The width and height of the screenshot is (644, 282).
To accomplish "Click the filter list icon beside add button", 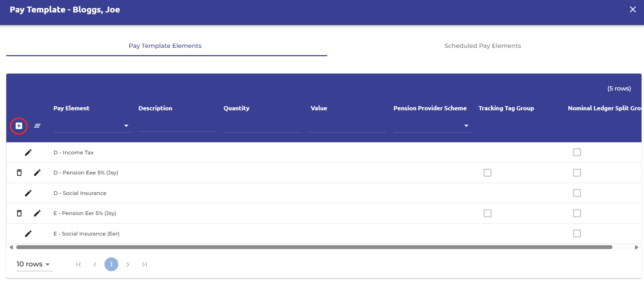I will [x=37, y=126].
